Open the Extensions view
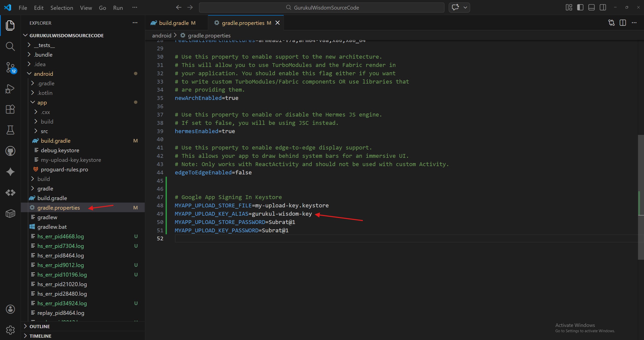This screenshot has height=340, width=644. 10,109
